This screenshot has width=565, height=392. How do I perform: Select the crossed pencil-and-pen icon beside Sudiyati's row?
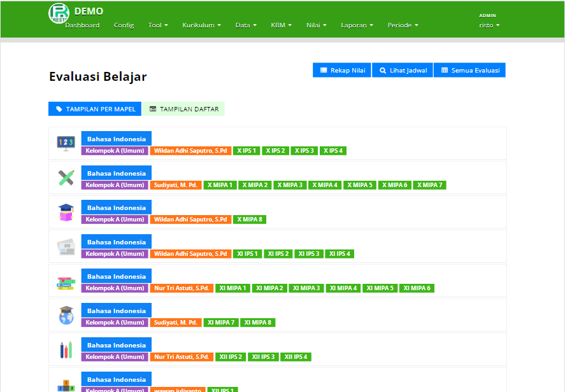coord(65,178)
